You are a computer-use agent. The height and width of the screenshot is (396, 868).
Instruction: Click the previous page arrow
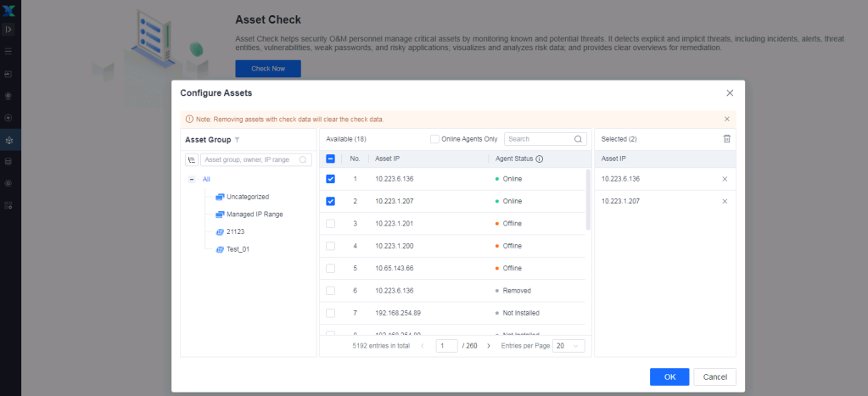[423, 346]
